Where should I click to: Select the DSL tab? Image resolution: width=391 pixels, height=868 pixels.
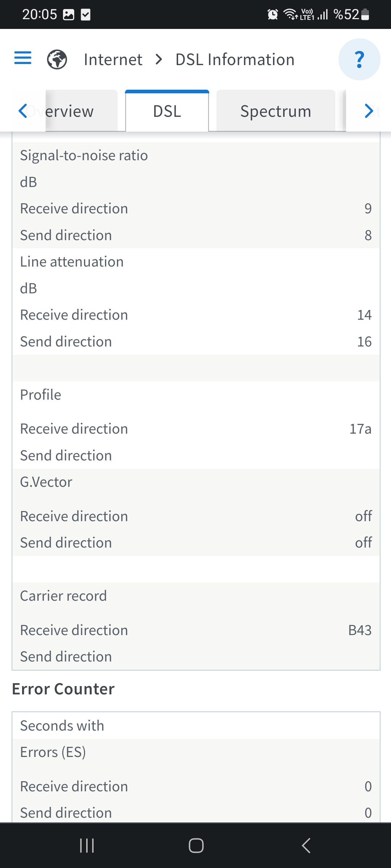click(x=167, y=111)
